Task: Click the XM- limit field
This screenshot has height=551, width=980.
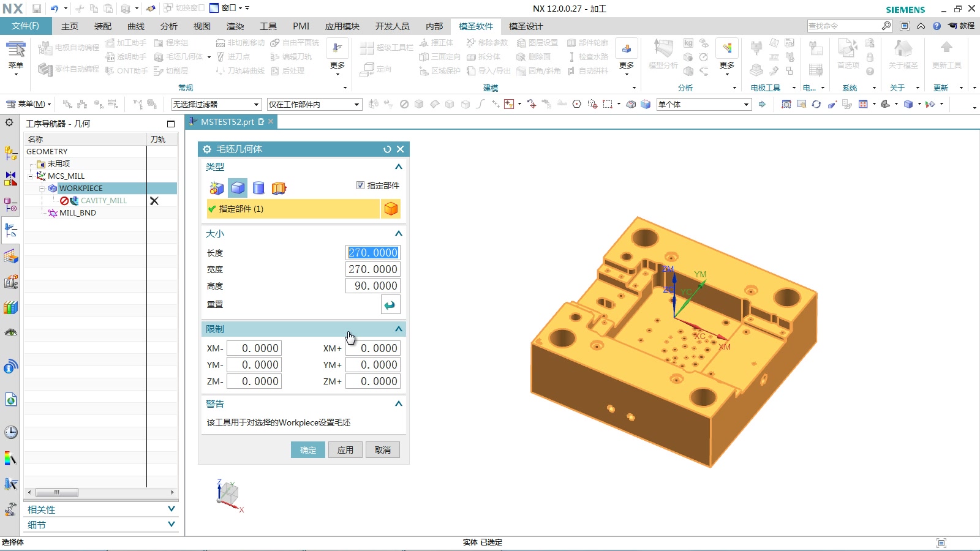Action: click(254, 348)
